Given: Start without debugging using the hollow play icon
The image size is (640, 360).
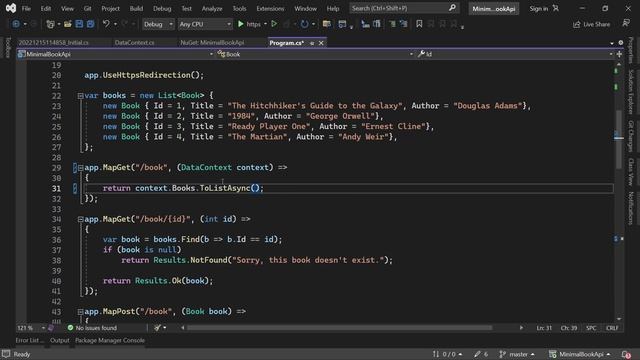Looking at the screenshot, I should [274, 24].
